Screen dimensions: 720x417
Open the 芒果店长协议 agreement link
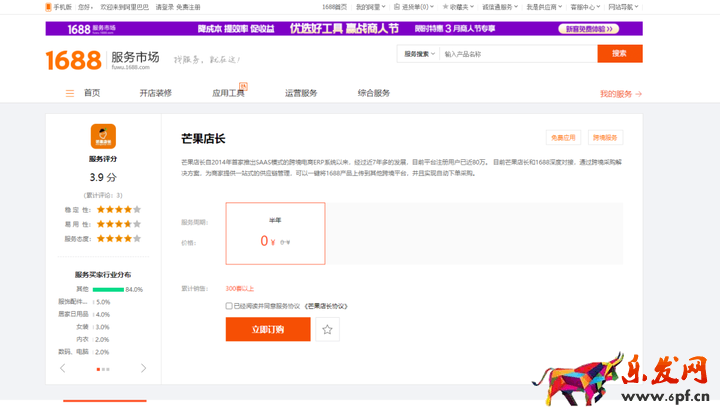tap(327, 306)
